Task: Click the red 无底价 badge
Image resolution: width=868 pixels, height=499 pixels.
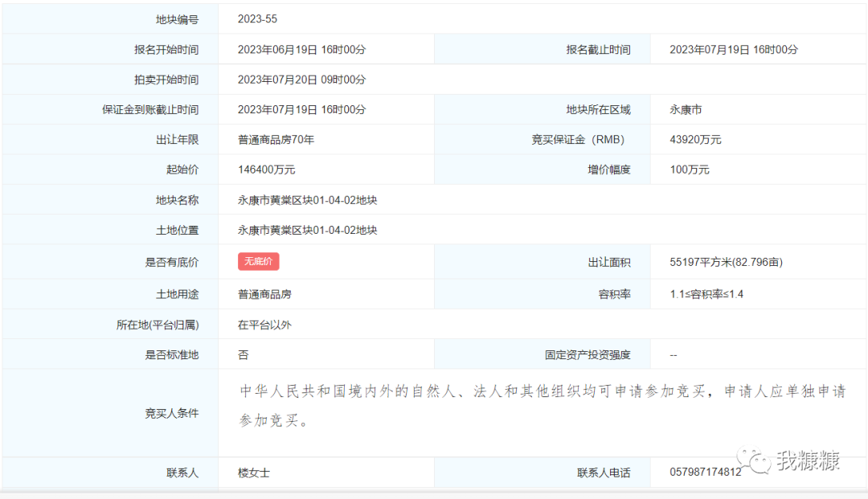Action: [258, 262]
